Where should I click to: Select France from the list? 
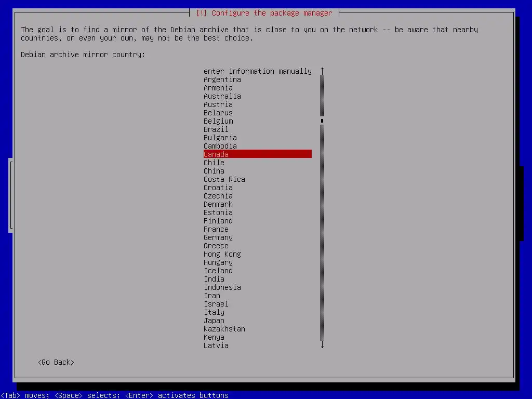258,229
